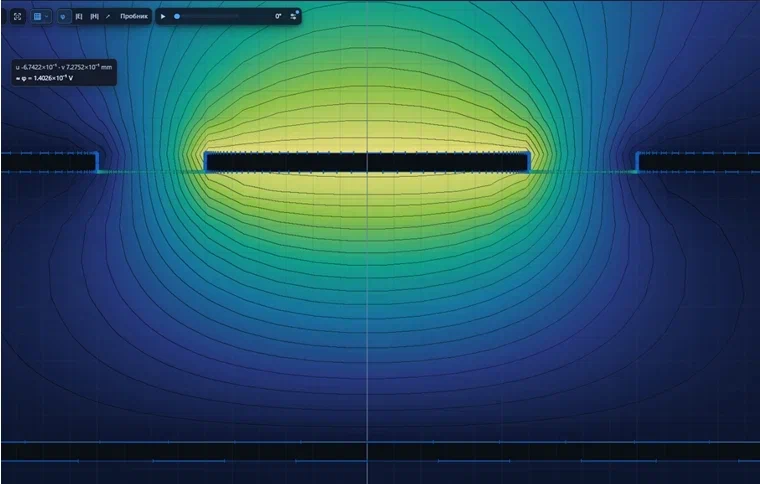The width and height of the screenshot is (760, 484).
Task: Open the grid display dropdown
Action: tap(41, 16)
